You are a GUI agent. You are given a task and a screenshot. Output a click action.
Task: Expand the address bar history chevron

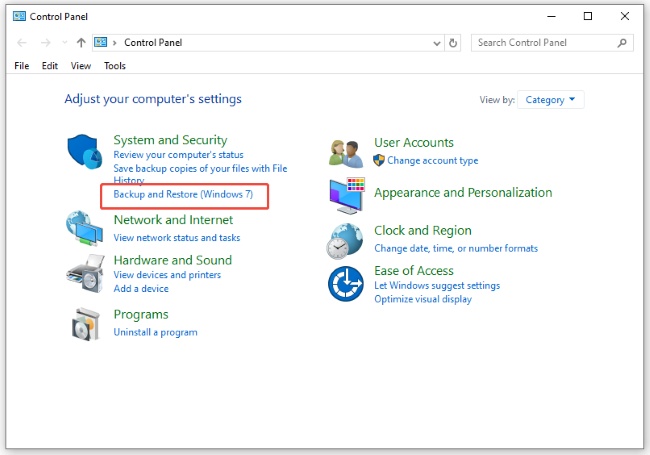pyautogui.click(x=437, y=43)
